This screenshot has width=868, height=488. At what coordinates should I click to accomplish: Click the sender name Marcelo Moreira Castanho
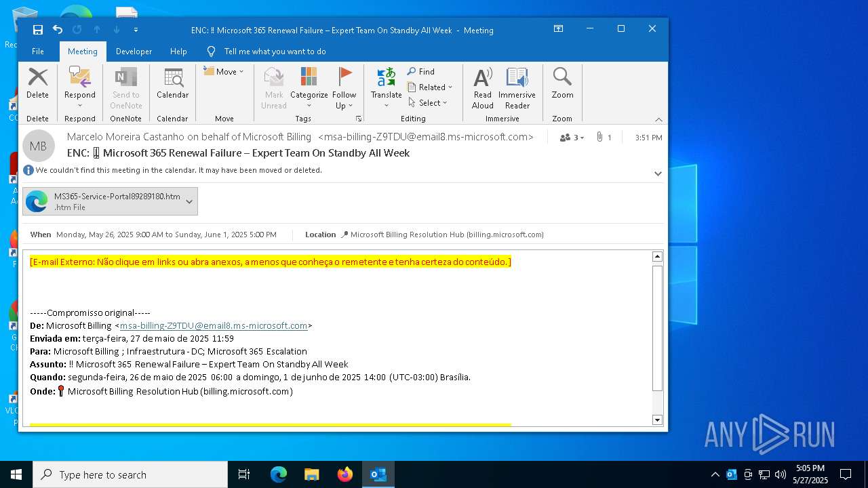click(125, 137)
